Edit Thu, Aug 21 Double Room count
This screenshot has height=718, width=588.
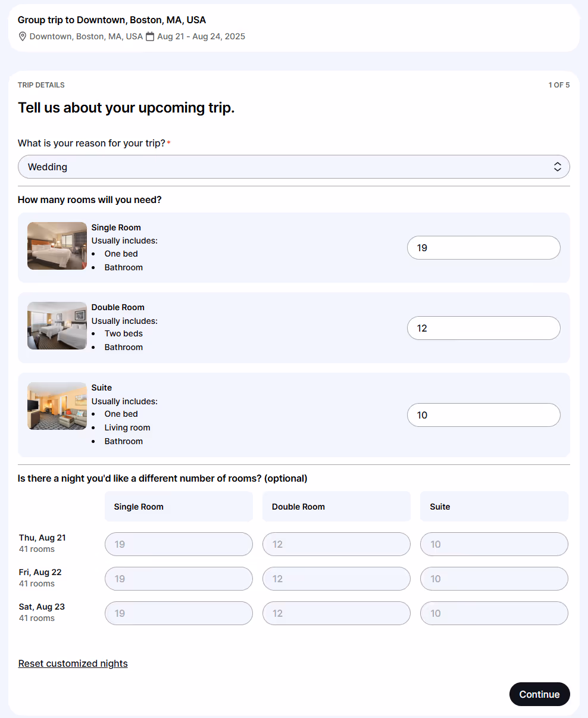click(x=336, y=544)
